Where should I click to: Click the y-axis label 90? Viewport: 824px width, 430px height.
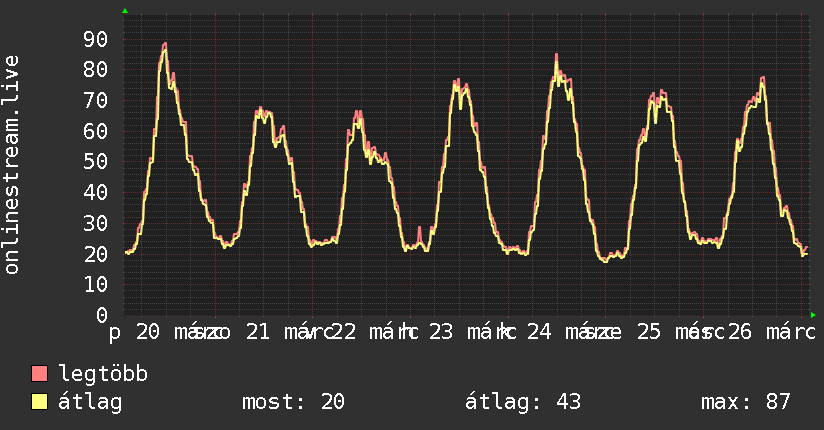[95, 39]
